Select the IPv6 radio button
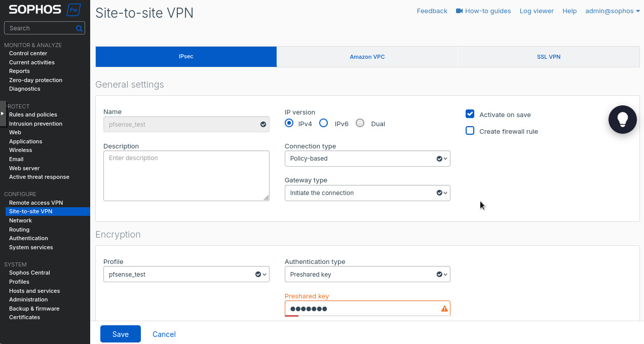The height and width of the screenshot is (344, 644). click(323, 123)
